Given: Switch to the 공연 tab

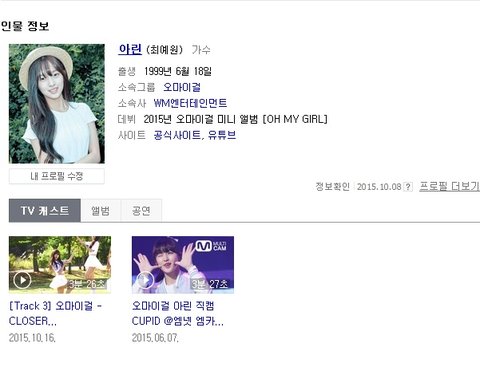Looking at the screenshot, I should (x=141, y=211).
